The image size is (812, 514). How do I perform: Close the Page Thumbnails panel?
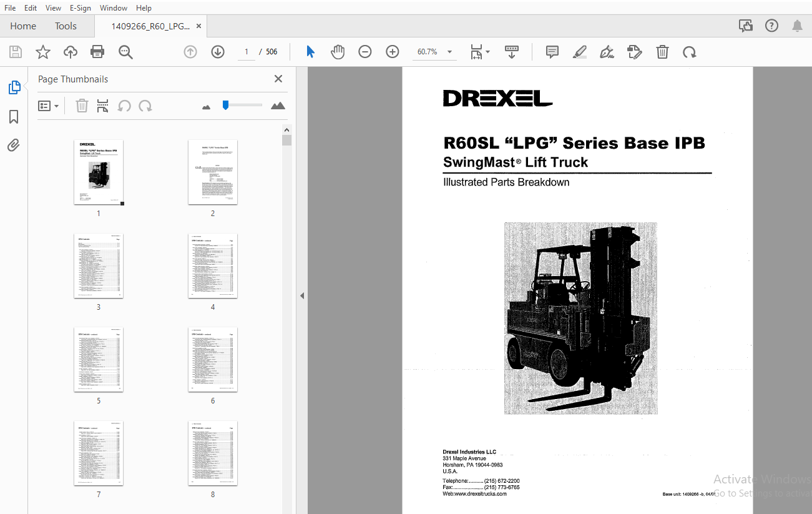point(278,79)
